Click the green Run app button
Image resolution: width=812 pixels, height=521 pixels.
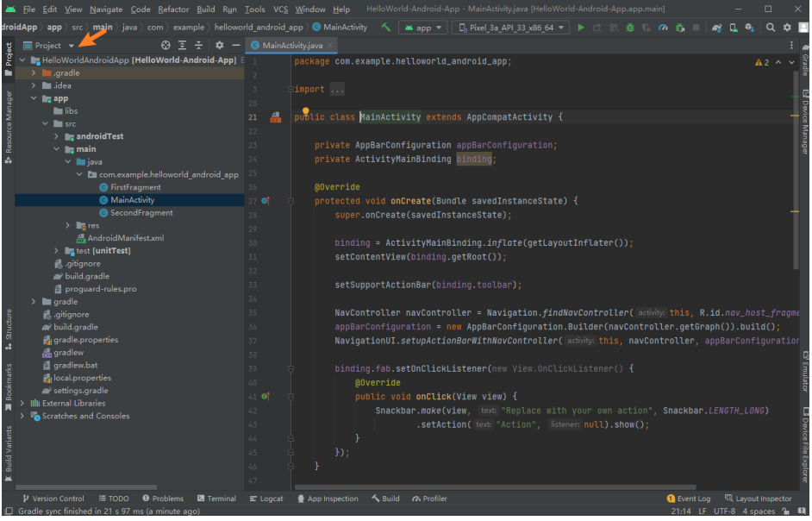581,28
